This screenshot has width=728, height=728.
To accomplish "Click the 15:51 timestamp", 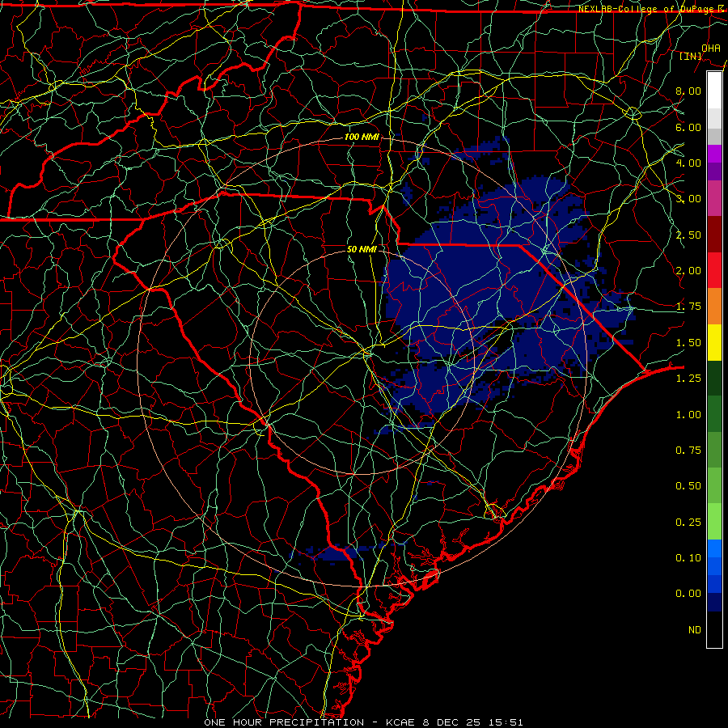I will click(x=505, y=722).
